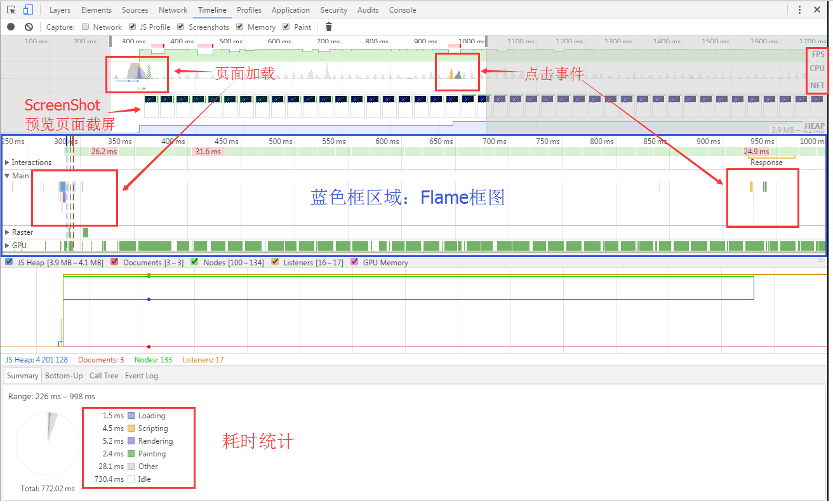Select the 26.2 ms frame marker

(x=103, y=152)
